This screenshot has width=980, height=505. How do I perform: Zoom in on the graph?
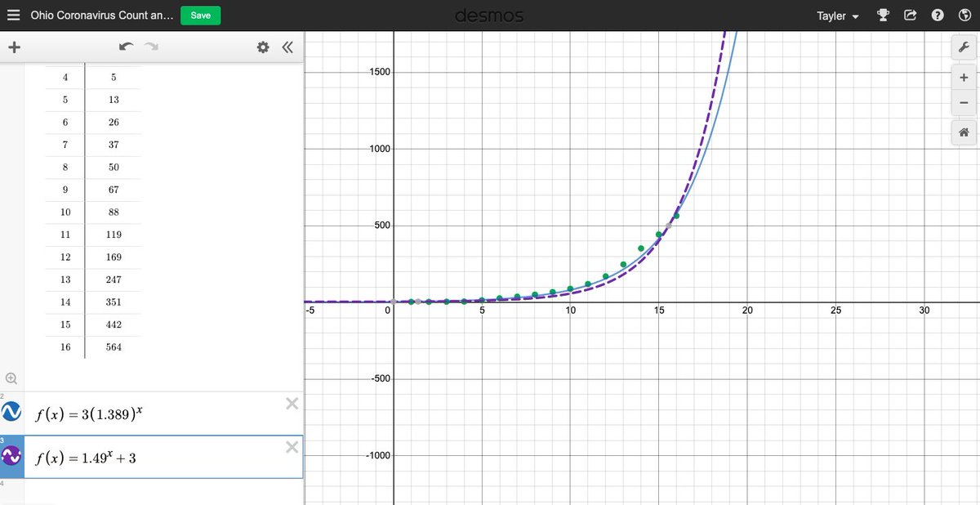pyautogui.click(x=964, y=78)
